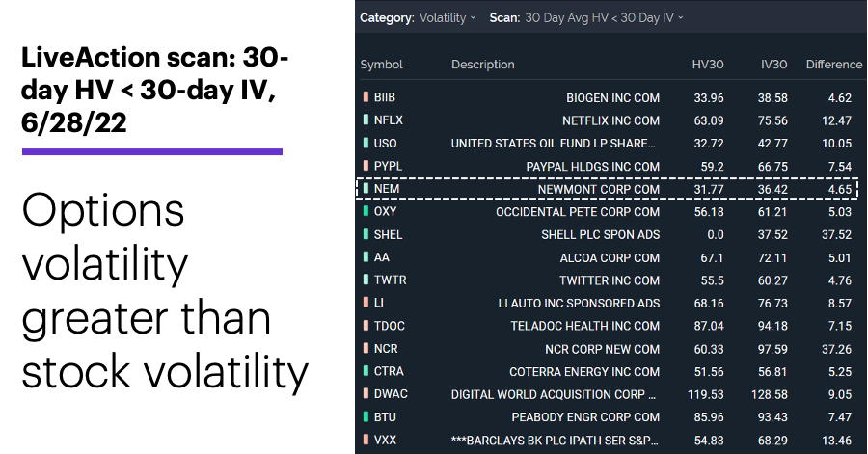This screenshot has width=868, height=454.
Task: Click the green indicator beside BTU
Action: pos(366,416)
